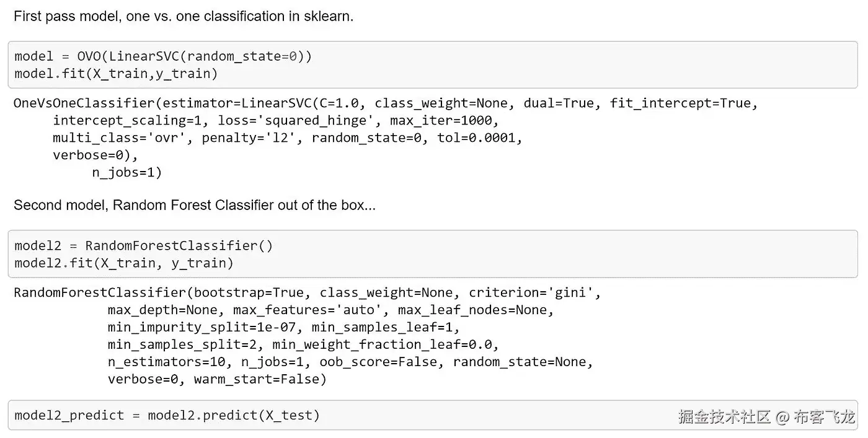868x438 pixels.
Task: Place cursor on model2 = RandomForestClassifier() line
Action: [x=143, y=245]
